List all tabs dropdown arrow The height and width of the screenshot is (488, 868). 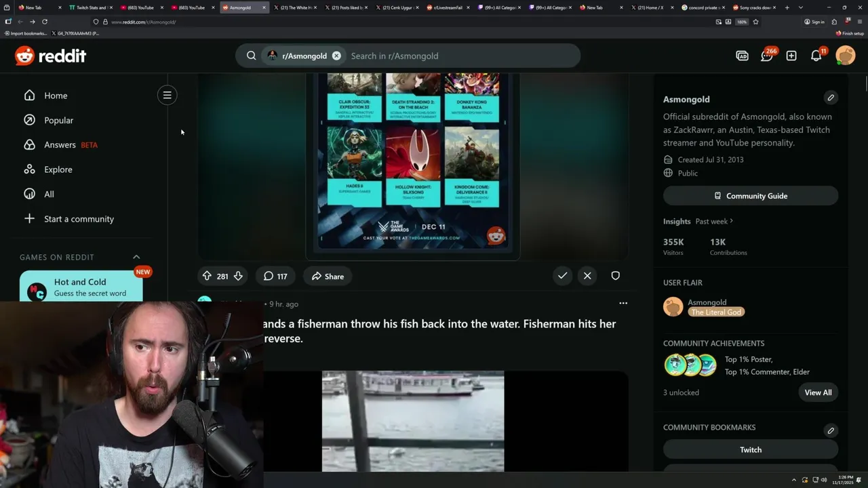tap(800, 7)
